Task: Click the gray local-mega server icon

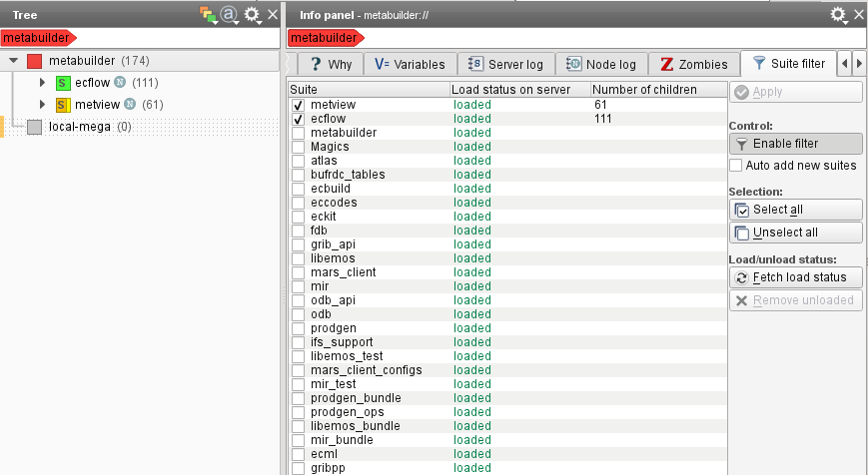Action: 35,127
